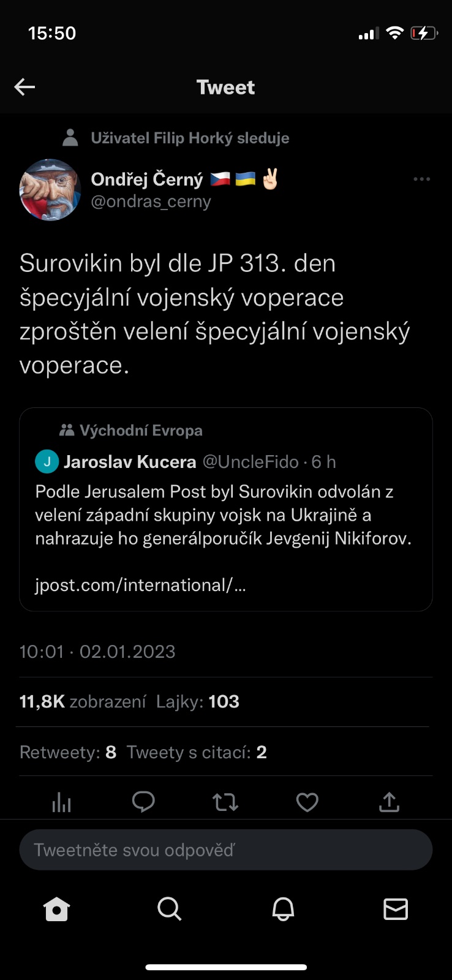Retweet using the arrows icon

coord(225,802)
